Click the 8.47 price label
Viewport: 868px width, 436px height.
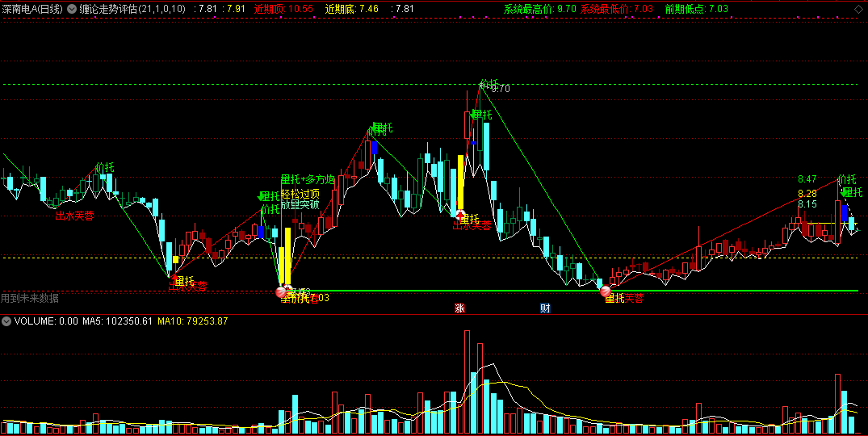click(x=807, y=179)
